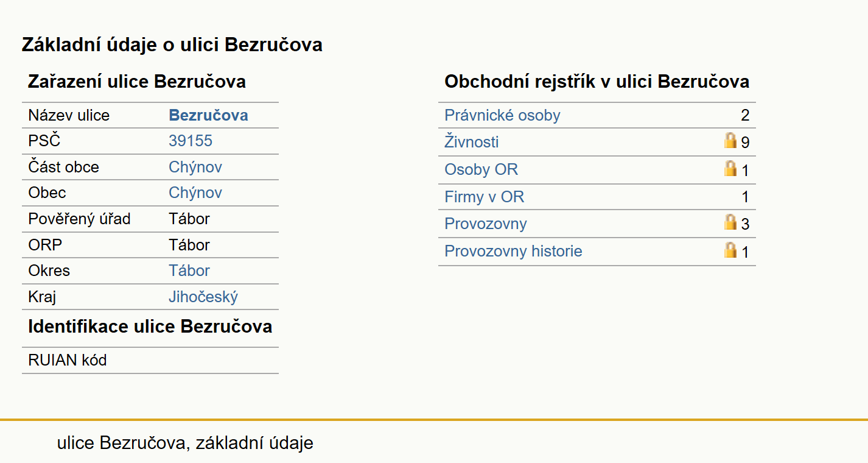Click the bold Bezručova street name link
Screen dimensions: 868x463
pos(208,115)
